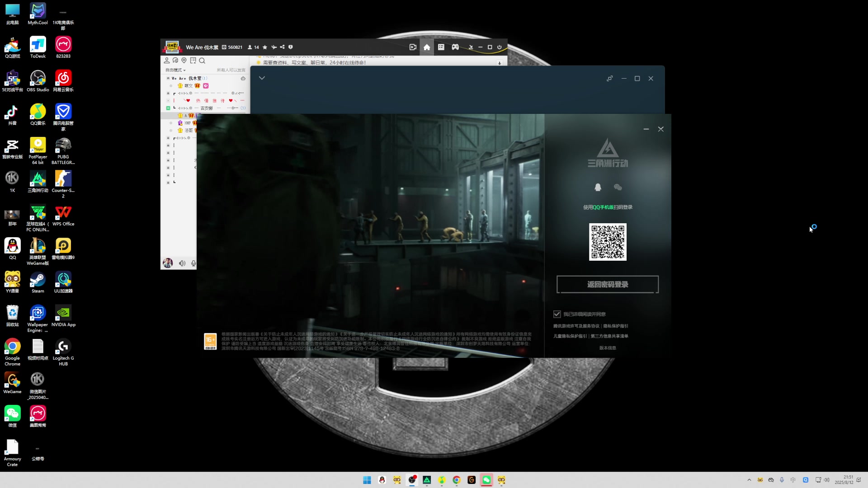The image size is (868, 488).
Task: Open Counter-Strike 2 desktop shortcut
Action: (63, 184)
